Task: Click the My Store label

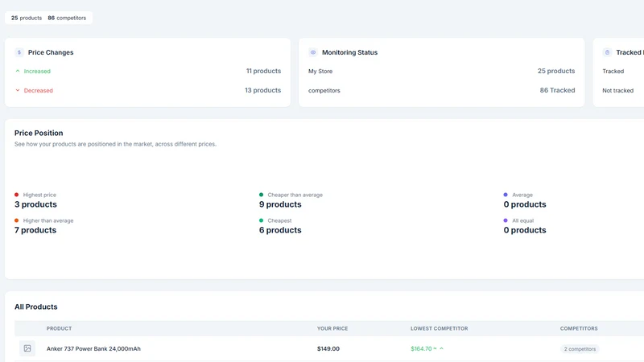Action: 320,71
